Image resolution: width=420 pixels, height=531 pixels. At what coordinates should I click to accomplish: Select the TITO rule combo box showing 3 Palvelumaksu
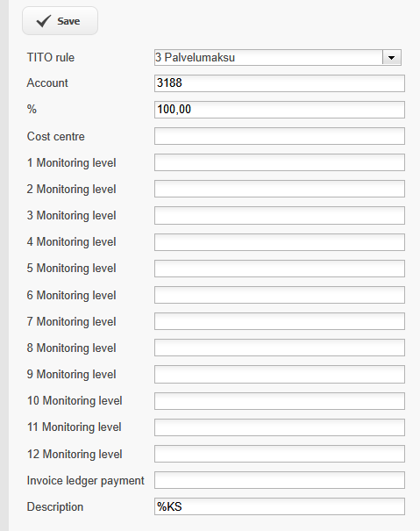(x=278, y=57)
